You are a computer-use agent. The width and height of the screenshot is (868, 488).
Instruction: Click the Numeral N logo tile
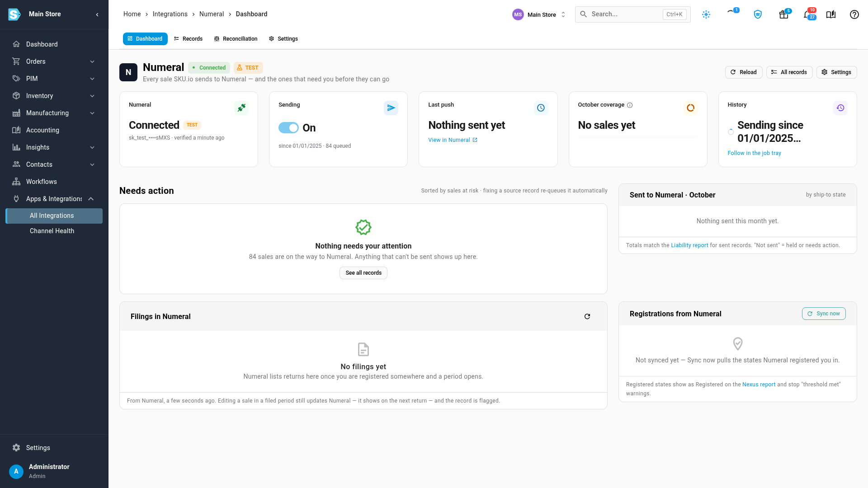click(x=128, y=72)
